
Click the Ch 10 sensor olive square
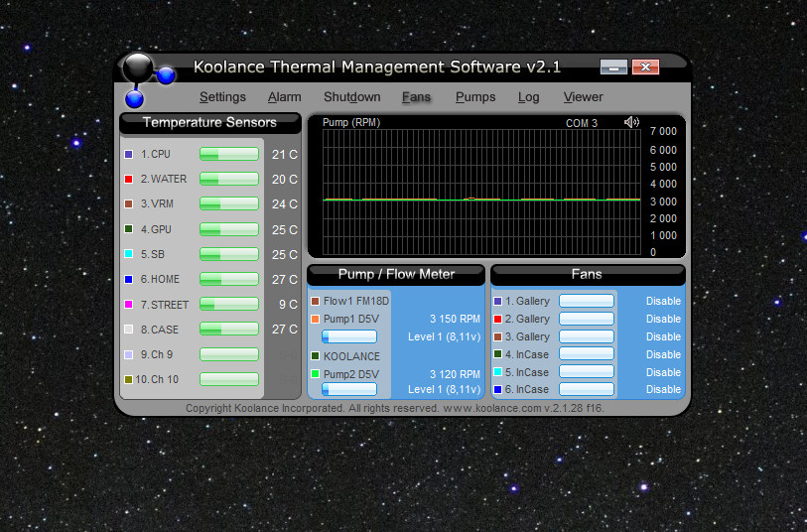[x=129, y=379]
